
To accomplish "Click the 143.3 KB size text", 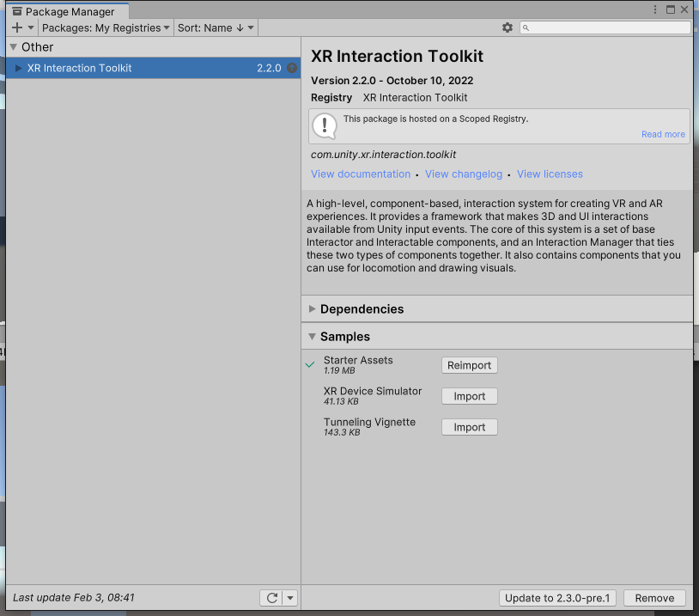I will (342, 432).
